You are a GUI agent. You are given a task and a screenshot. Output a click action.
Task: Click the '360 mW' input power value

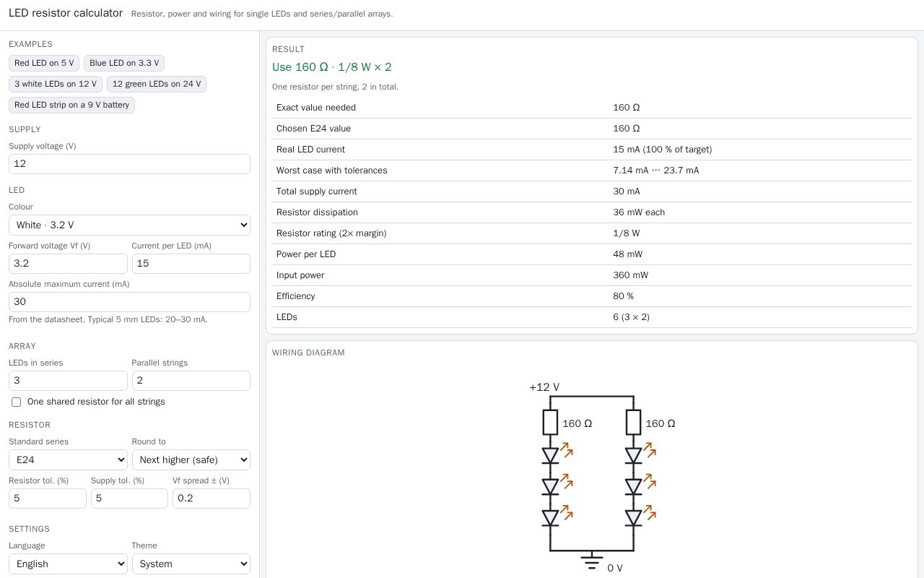(x=630, y=275)
